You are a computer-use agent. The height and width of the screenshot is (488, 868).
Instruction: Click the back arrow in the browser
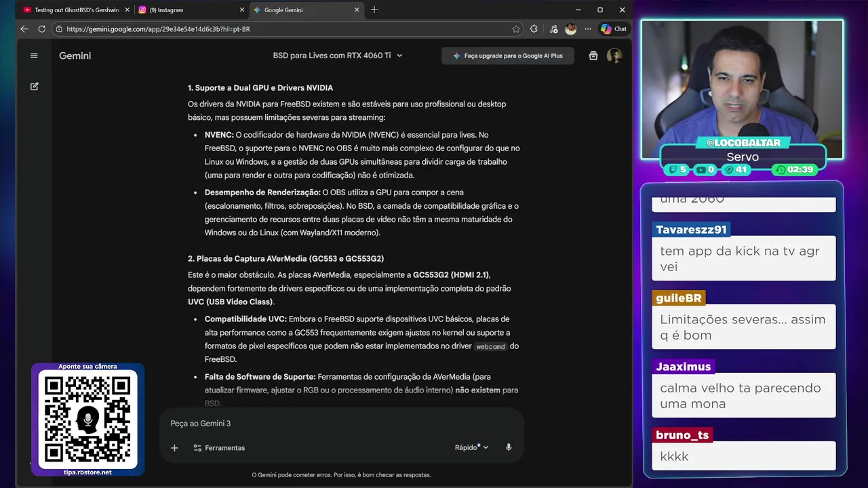point(24,29)
